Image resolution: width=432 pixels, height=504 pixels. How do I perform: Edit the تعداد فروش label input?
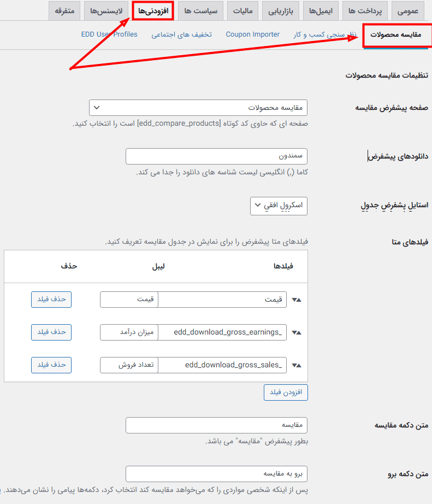coord(129,365)
